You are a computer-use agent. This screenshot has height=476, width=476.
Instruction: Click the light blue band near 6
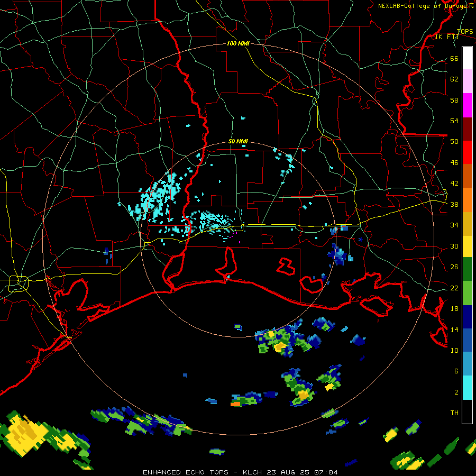pyautogui.click(x=467, y=364)
